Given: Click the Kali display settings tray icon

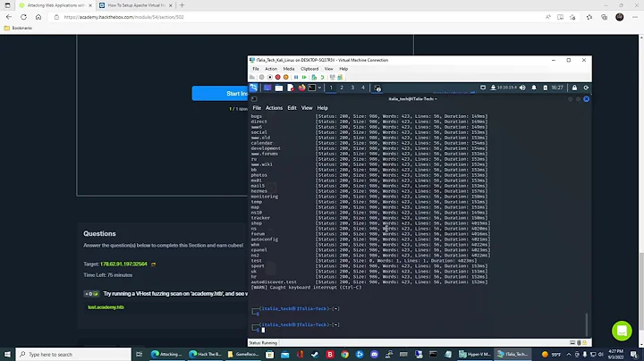Looking at the screenshot, I should pyautogui.click(x=483, y=88).
